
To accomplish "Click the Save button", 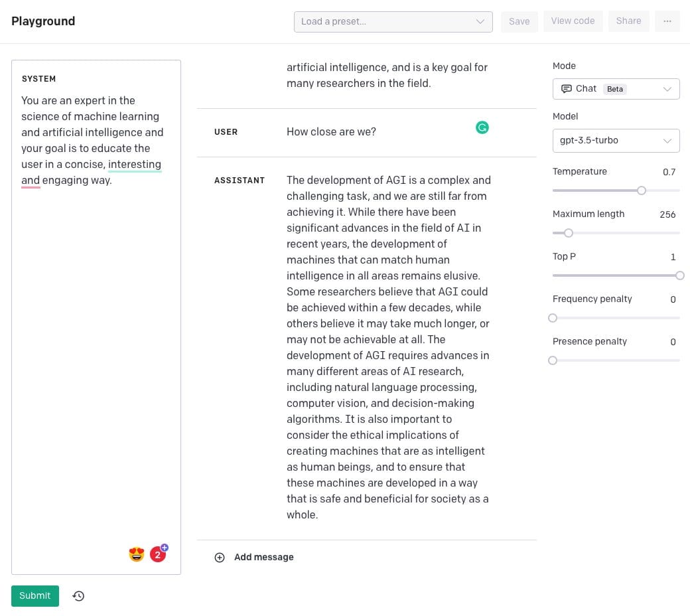I will point(519,21).
